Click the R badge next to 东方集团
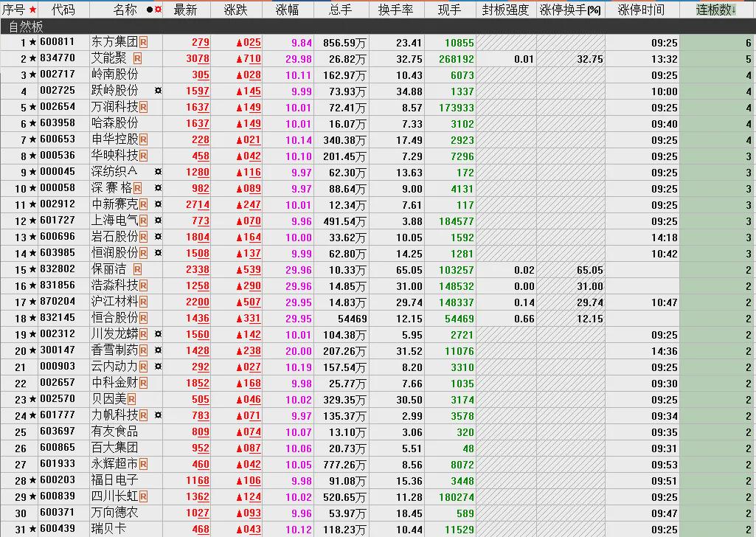Image resolution: width=756 pixels, height=537 pixels. (x=143, y=43)
